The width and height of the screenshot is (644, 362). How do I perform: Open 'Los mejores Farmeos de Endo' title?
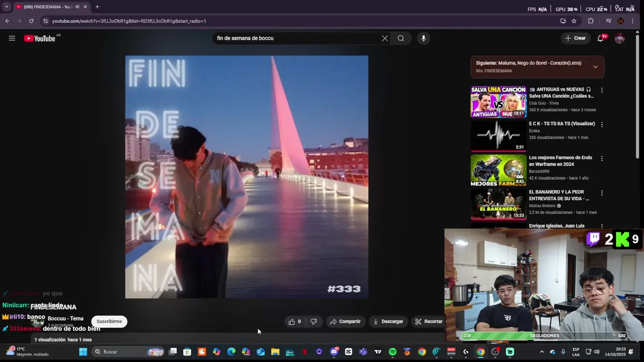pyautogui.click(x=560, y=161)
